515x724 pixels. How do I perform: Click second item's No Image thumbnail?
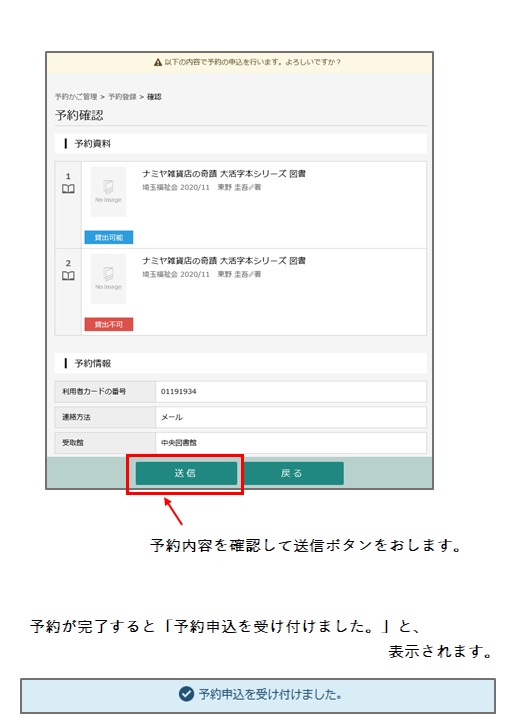(x=108, y=279)
